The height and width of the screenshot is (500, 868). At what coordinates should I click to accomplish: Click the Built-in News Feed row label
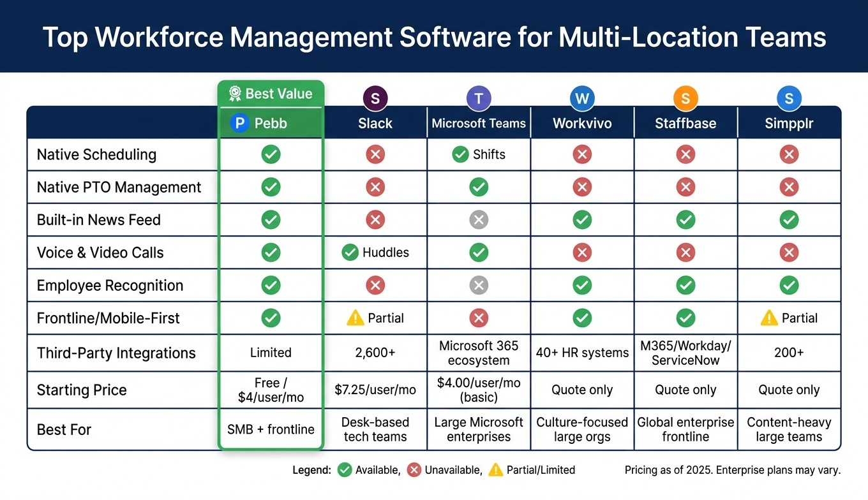coord(99,220)
